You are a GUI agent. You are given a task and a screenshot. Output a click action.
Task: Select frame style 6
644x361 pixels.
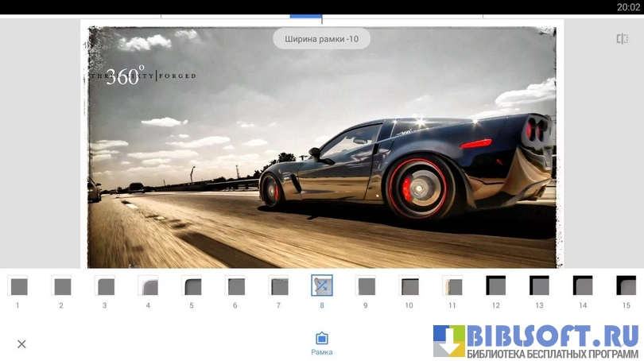(x=235, y=285)
